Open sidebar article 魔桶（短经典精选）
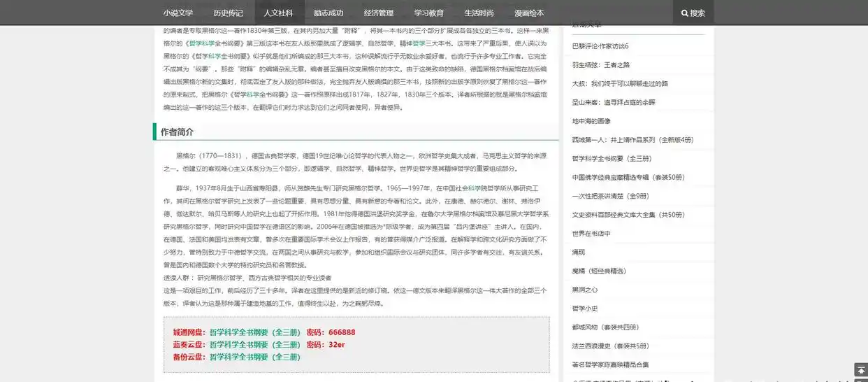This screenshot has height=382, width=868. (599, 271)
